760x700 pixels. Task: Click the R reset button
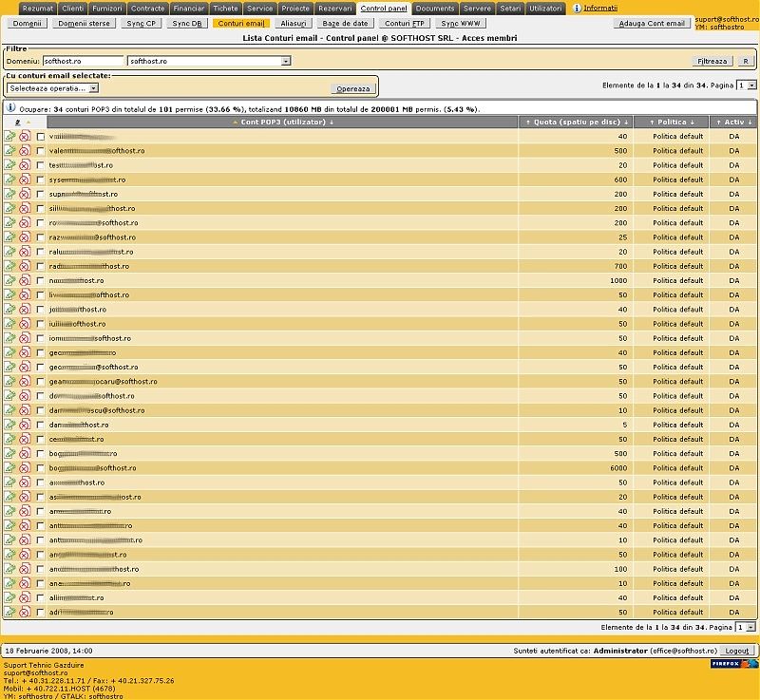tap(746, 61)
